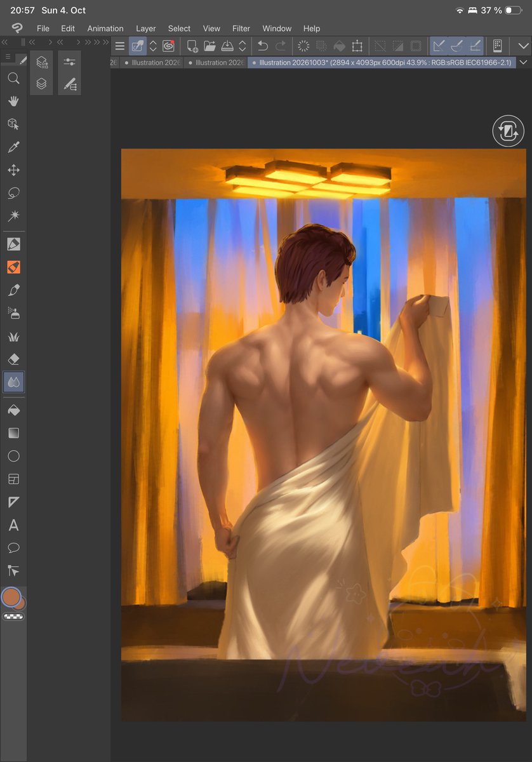The width and height of the screenshot is (532, 762).
Task: Open the Window menu
Action: pyautogui.click(x=277, y=29)
